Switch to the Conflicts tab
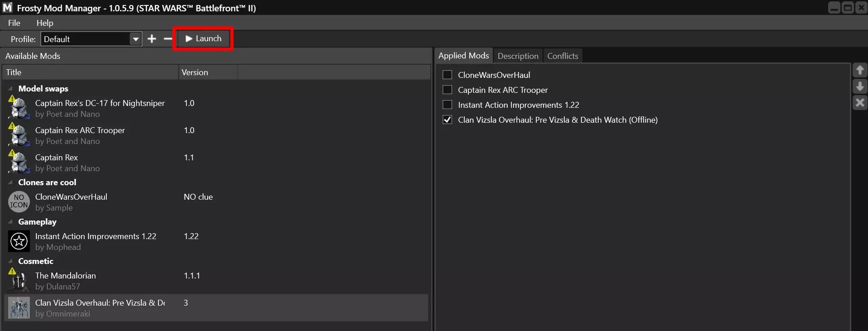Image resolution: width=868 pixels, height=331 pixels. point(563,56)
